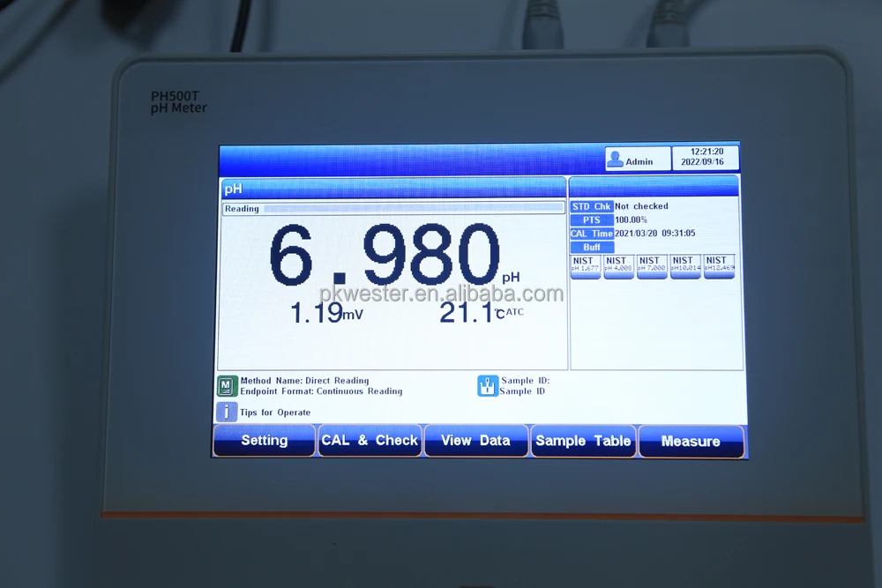Click the 100.00% PTS value

631,220
